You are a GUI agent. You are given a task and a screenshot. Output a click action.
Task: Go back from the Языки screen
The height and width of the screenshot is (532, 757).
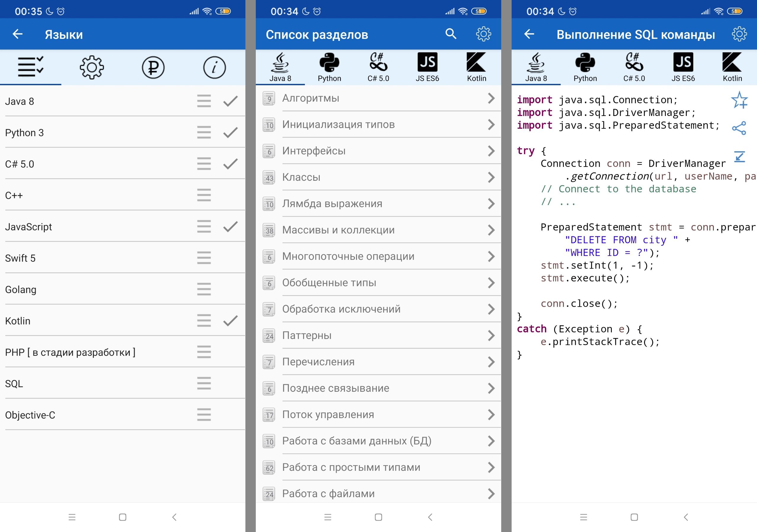point(17,34)
